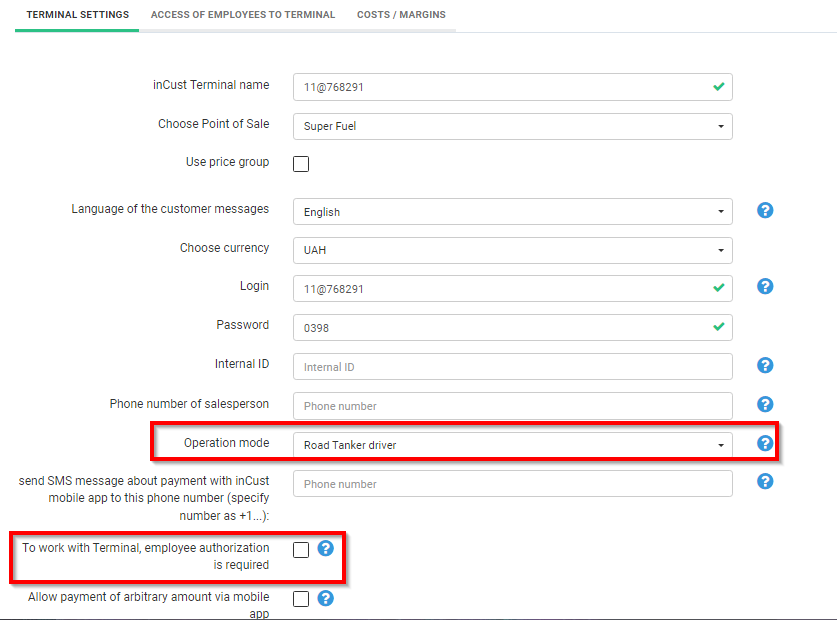The height and width of the screenshot is (620, 837).
Task: Open the Costs / Margins tab
Action: point(401,15)
